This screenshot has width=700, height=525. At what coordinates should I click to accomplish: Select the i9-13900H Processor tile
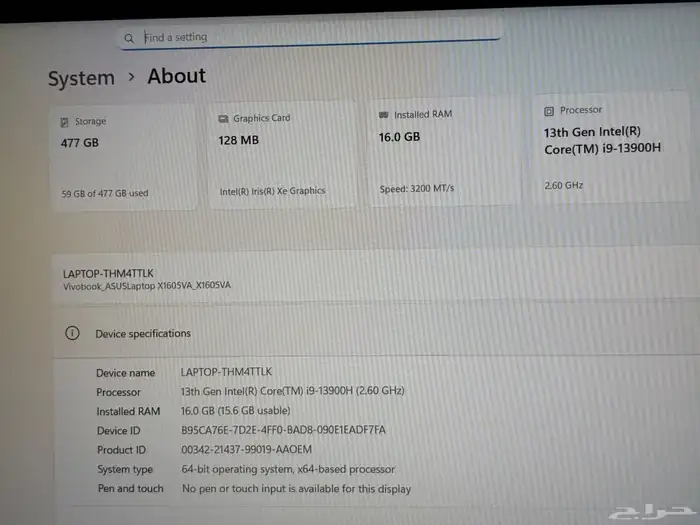click(x=612, y=147)
